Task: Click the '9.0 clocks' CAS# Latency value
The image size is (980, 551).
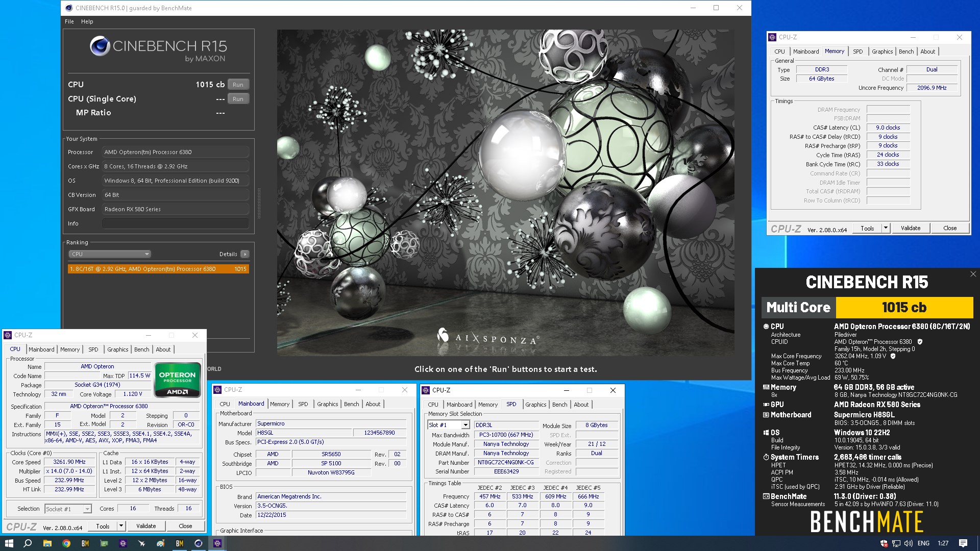Action: coord(888,128)
